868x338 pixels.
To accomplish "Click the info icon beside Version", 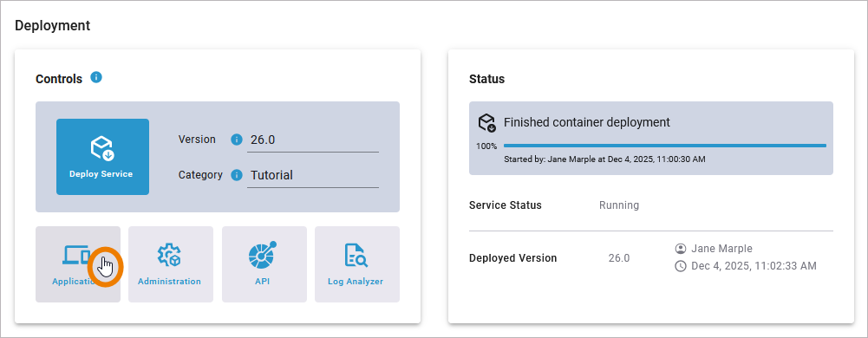I will tap(237, 140).
